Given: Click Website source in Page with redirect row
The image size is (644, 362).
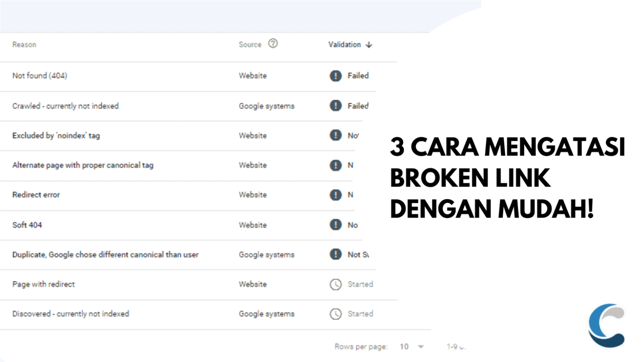Looking at the screenshot, I should (252, 284).
